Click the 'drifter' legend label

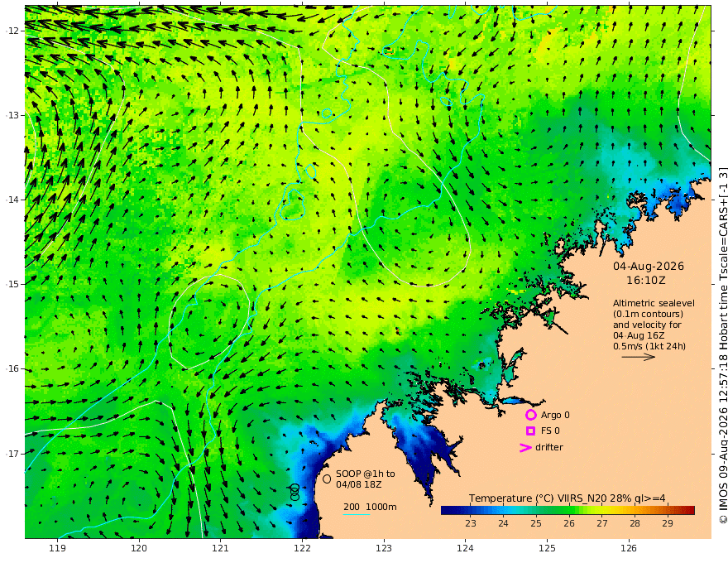point(549,447)
